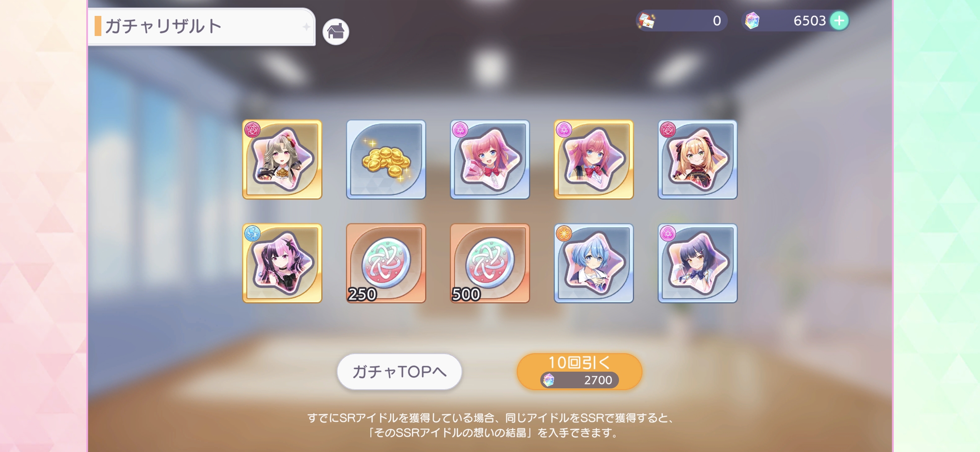
Task: Open the medal tile labeled 500
Action: (490, 263)
